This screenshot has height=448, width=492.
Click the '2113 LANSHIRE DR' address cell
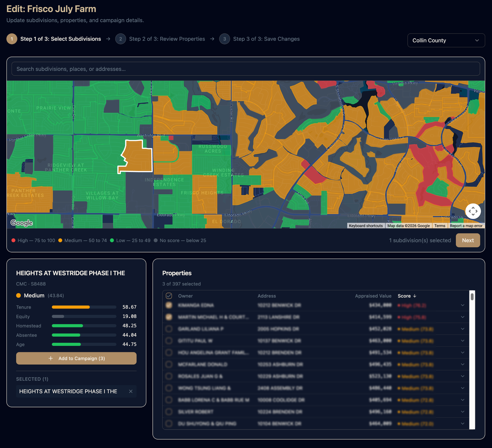[278, 317]
